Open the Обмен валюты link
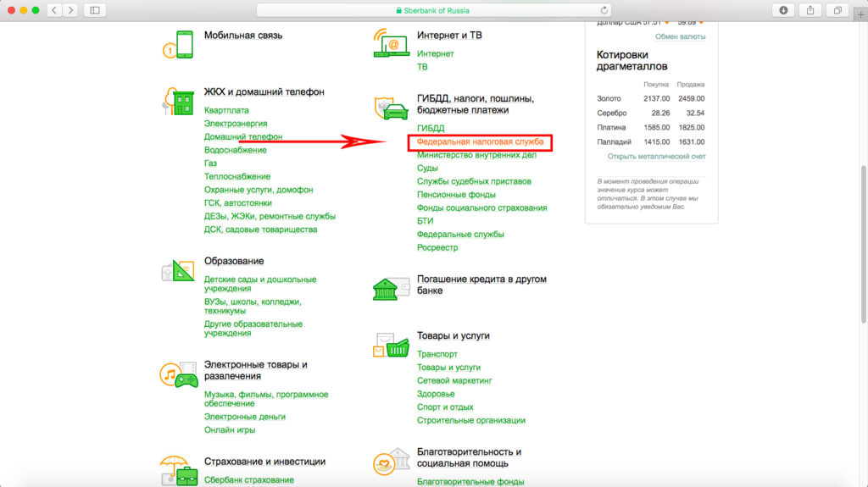The width and height of the screenshot is (868, 487). click(x=680, y=36)
